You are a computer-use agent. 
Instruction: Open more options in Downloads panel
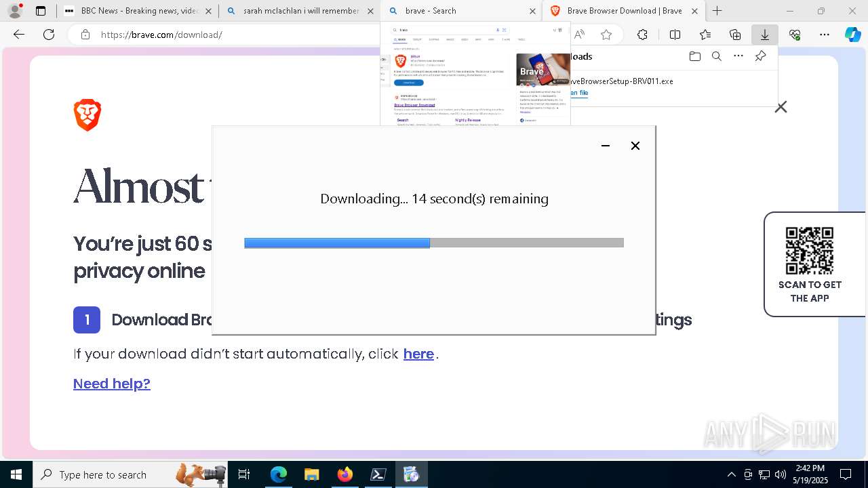point(738,56)
